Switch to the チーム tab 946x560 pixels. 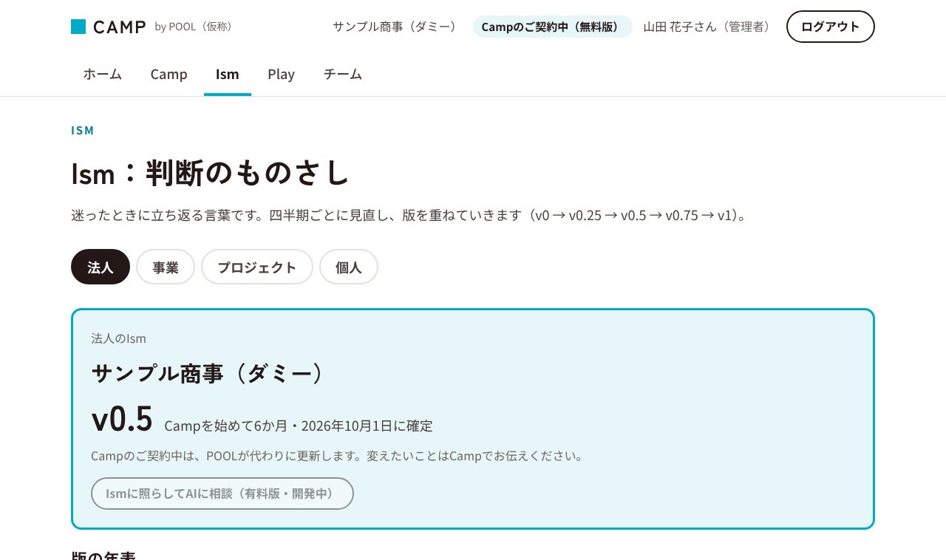pos(343,74)
